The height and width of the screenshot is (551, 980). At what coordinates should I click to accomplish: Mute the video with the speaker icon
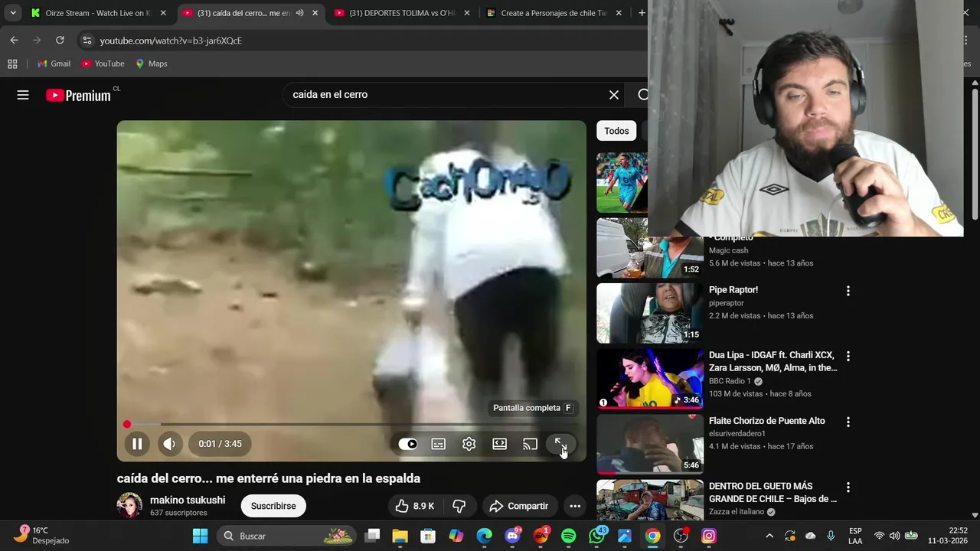coord(169,444)
